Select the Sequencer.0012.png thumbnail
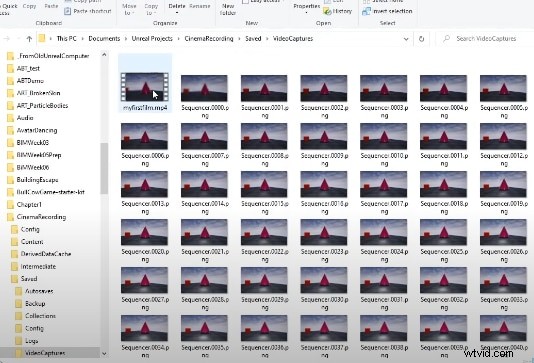The height and width of the screenshot is (363, 534). tap(503, 136)
